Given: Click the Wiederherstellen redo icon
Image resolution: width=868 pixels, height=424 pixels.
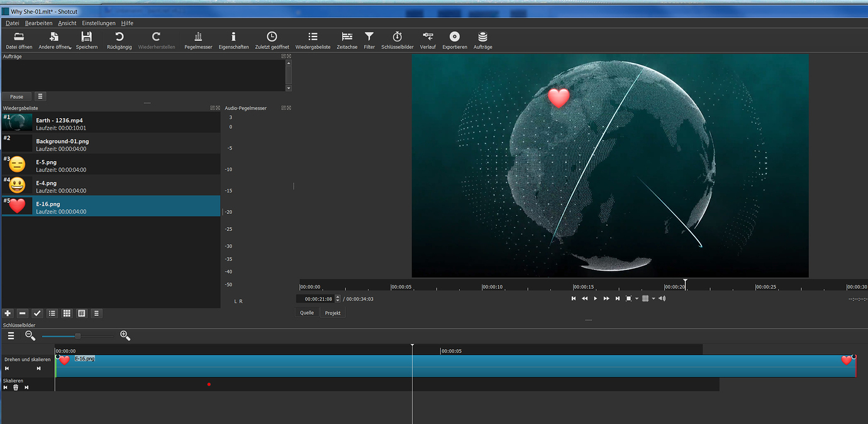Looking at the screenshot, I should coord(157,41).
